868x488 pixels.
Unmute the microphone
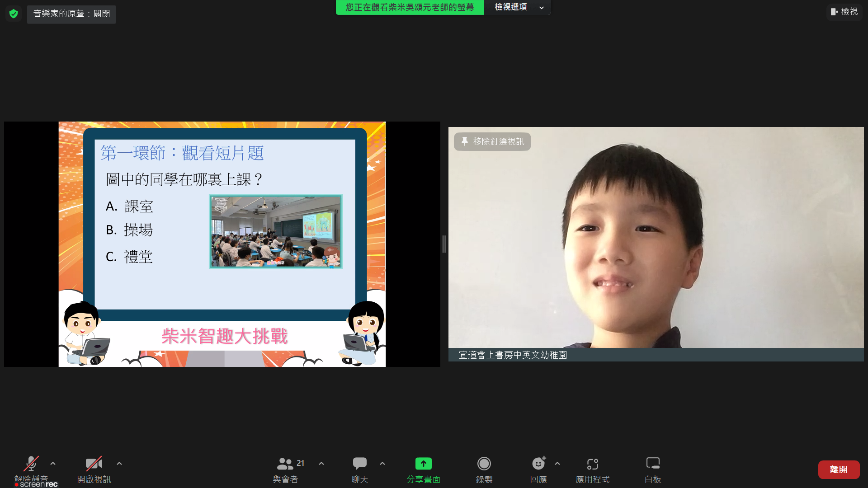pyautogui.click(x=31, y=464)
